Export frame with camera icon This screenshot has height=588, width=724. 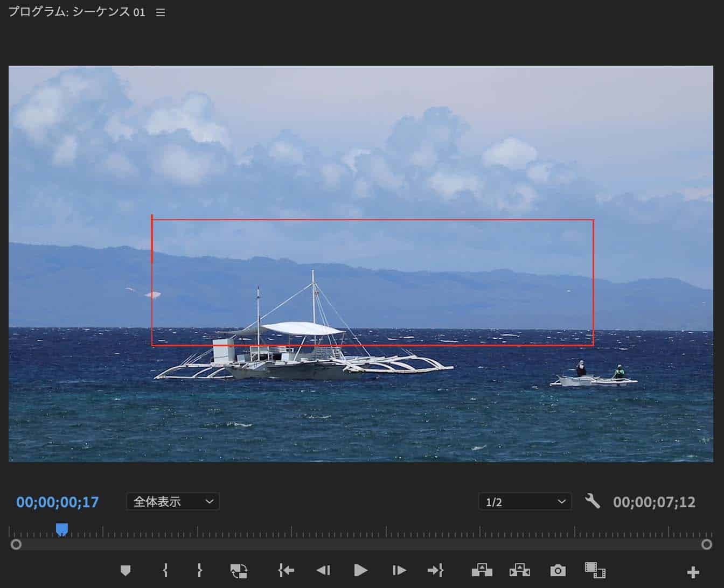[558, 570]
